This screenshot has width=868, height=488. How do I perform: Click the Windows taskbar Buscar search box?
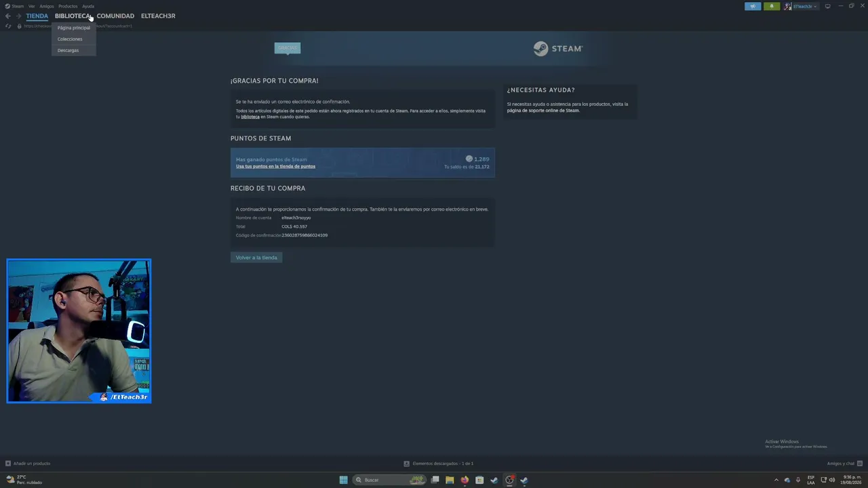389,480
